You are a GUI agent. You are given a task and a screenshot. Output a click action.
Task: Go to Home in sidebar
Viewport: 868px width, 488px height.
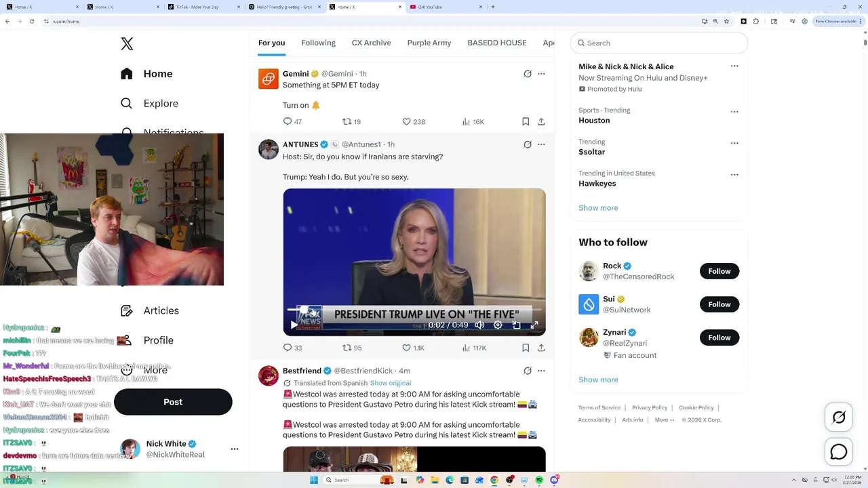coord(146,74)
